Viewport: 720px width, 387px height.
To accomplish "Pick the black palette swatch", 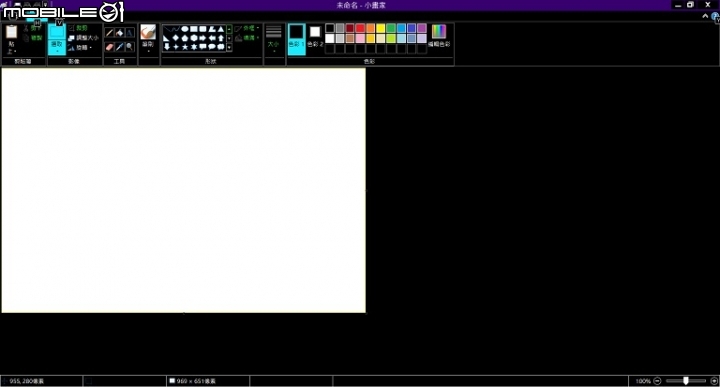I will coord(330,28).
